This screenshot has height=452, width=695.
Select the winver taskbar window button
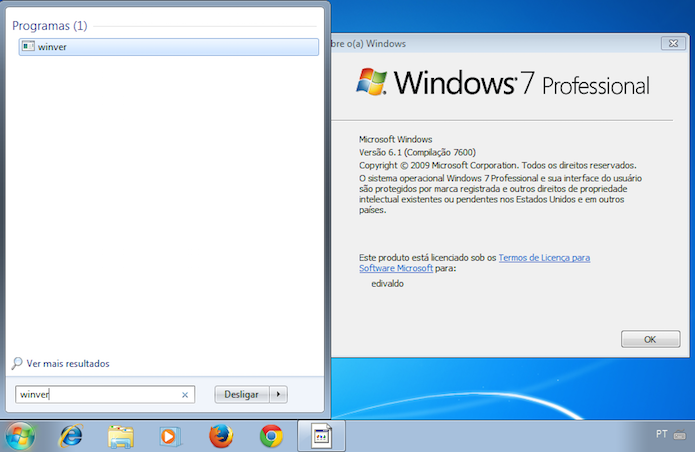(x=321, y=436)
